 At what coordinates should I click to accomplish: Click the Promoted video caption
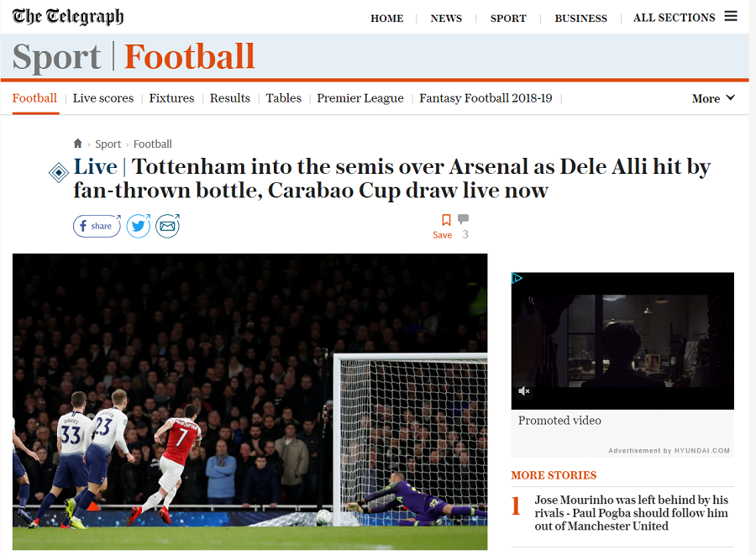[x=559, y=420]
